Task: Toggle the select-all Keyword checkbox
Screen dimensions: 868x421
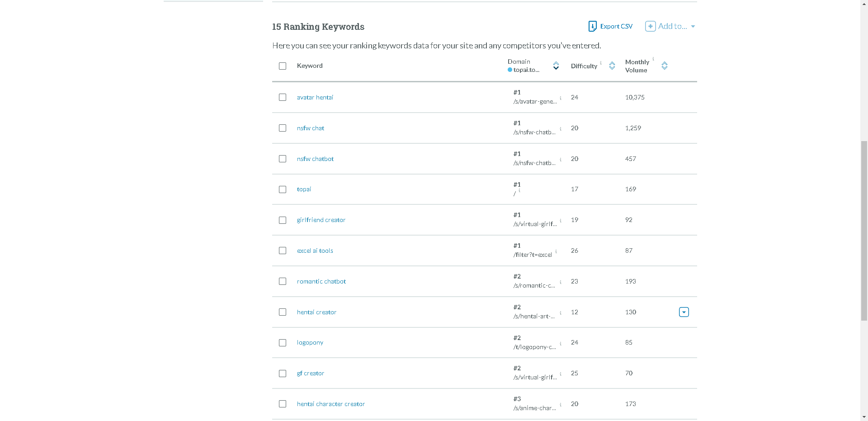Action: click(x=283, y=66)
